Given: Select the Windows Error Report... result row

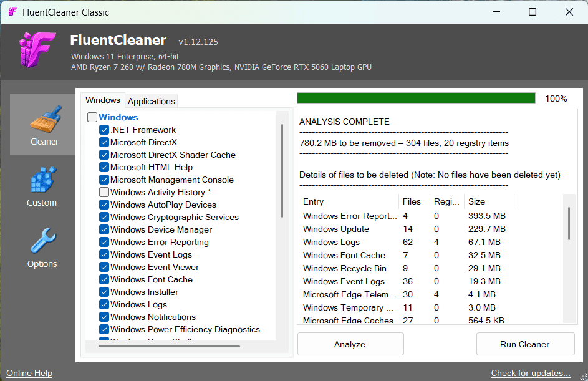Looking at the screenshot, I should coord(407,216).
